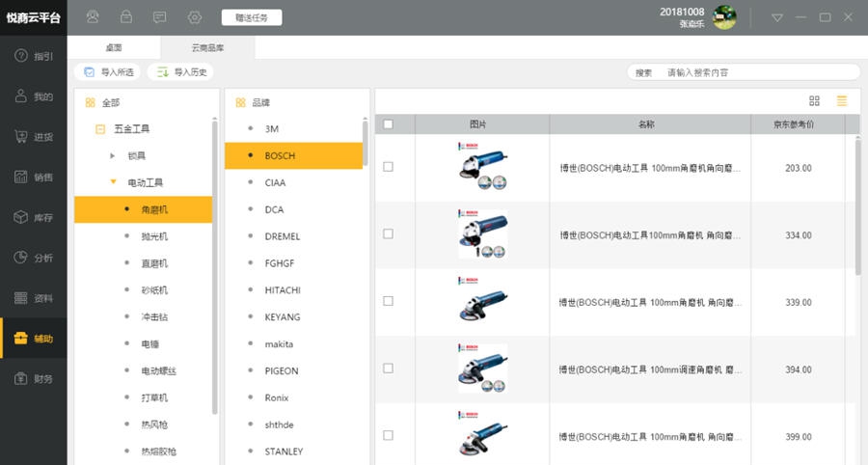This screenshot has width=868, height=465.
Task: Click the customer service headset icon in the top bar
Action: tap(93, 17)
